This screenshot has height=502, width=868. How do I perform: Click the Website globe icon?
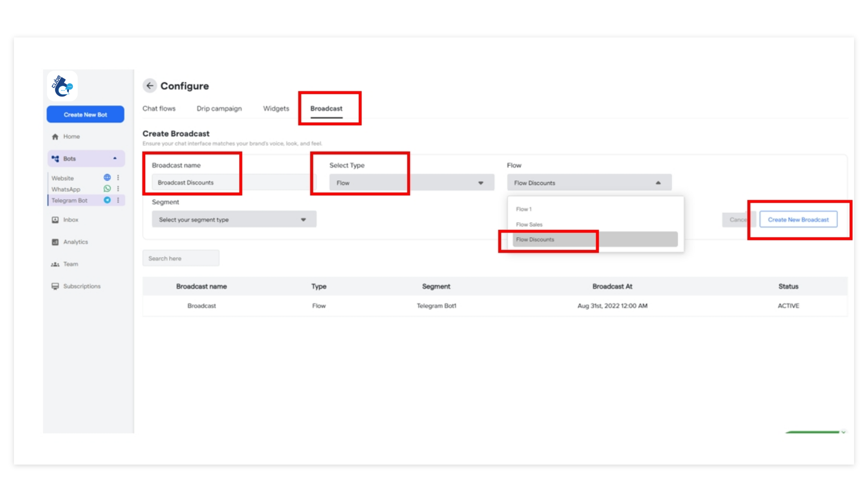107,178
